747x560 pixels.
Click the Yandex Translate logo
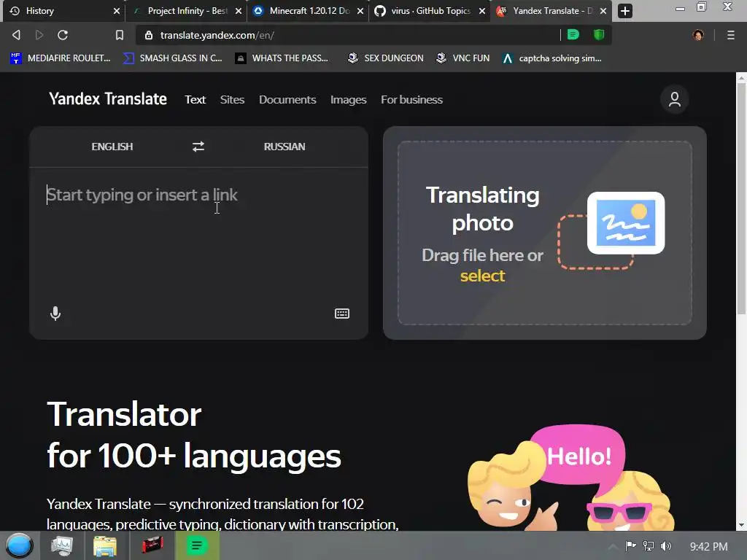108,99
